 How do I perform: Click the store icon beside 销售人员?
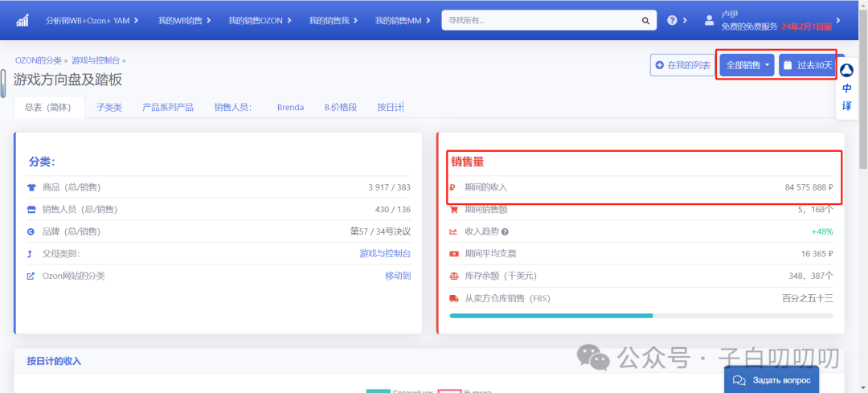(x=31, y=210)
